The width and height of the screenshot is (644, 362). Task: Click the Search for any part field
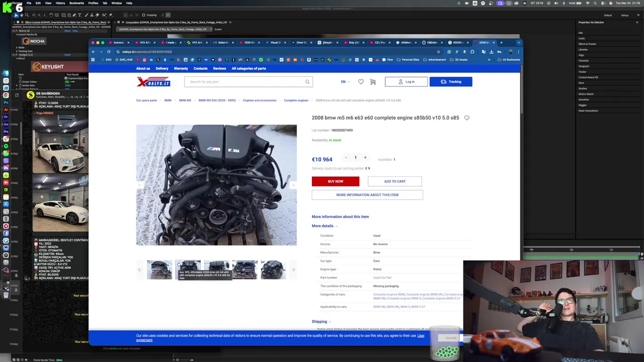tap(249, 81)
